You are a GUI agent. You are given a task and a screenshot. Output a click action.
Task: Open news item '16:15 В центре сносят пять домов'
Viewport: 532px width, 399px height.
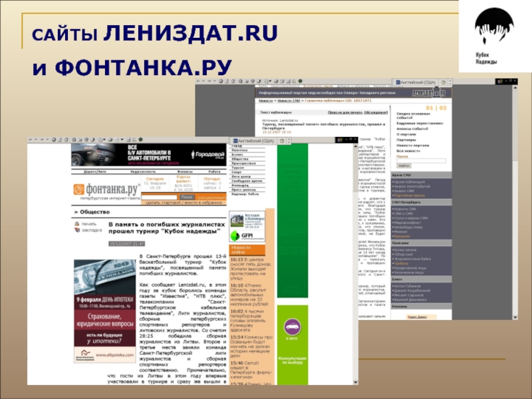pos(251,269)
